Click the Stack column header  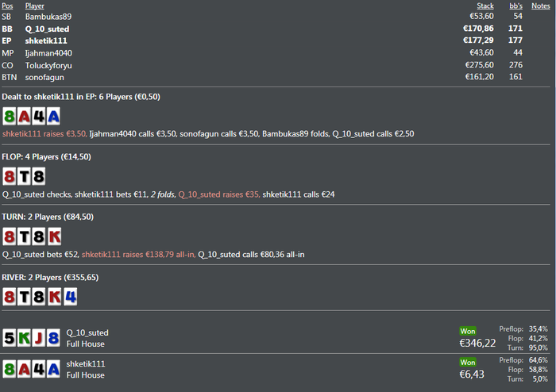(x=485, y=6)
